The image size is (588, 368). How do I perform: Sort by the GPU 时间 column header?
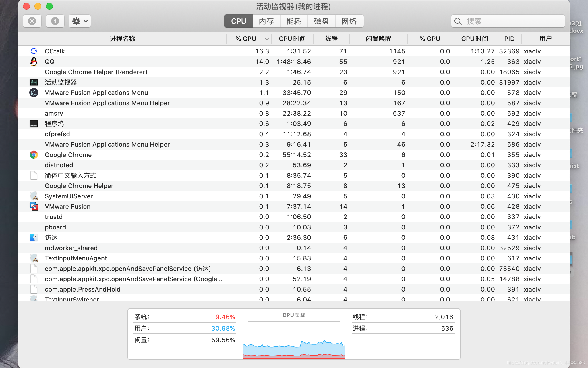pos(474,39)
